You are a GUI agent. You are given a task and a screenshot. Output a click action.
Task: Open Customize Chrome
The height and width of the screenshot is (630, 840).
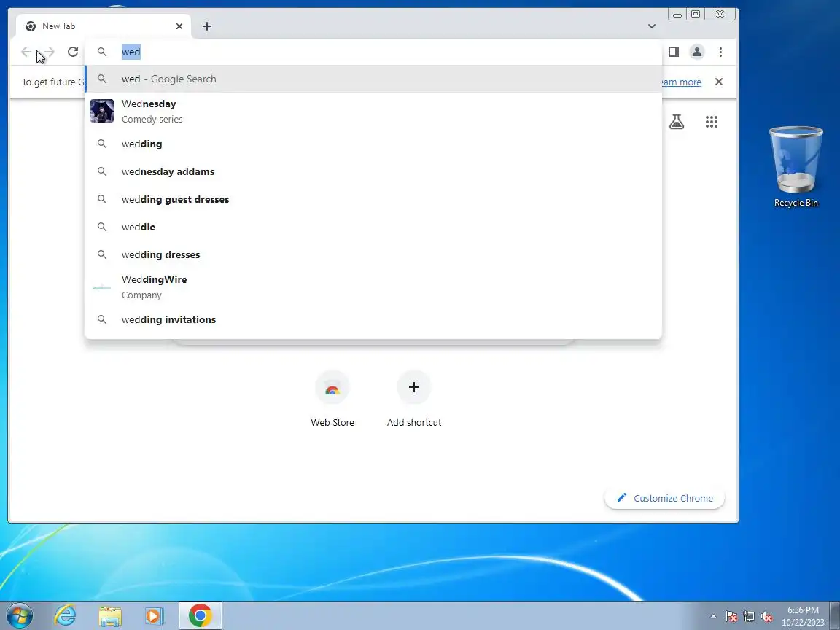coord(664,498)
